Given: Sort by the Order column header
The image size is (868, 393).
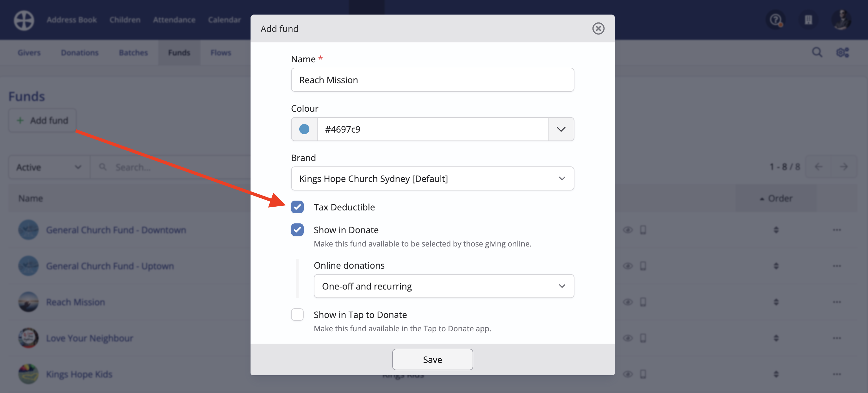Looking at the screenshot, I should pyautogui.click(x=776, y=198).
